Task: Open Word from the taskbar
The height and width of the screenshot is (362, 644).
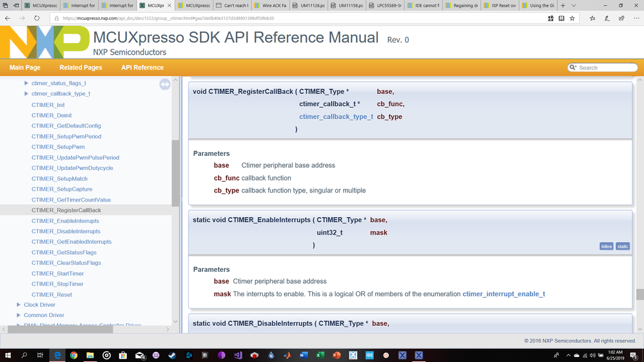Action: (304, 355)
